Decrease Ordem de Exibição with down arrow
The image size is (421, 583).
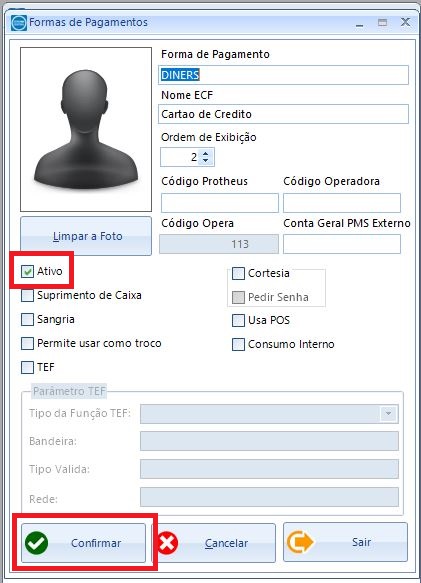(206, 161)
